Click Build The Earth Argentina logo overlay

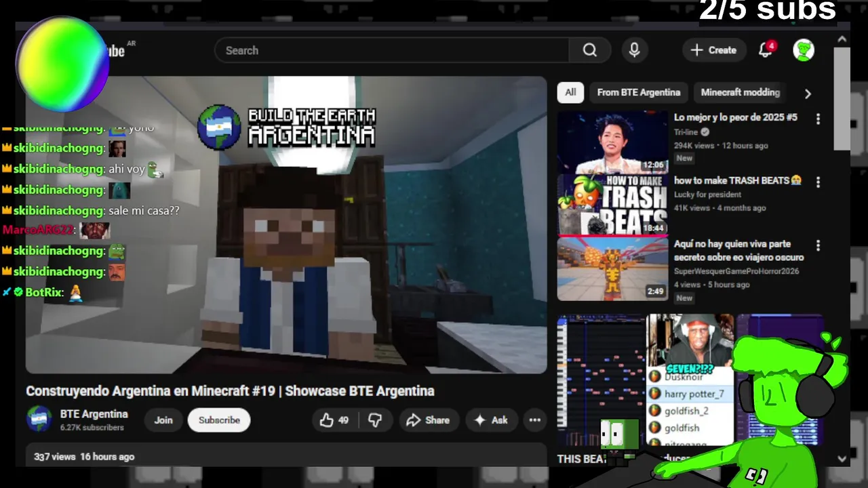click(x=286, y=127)
